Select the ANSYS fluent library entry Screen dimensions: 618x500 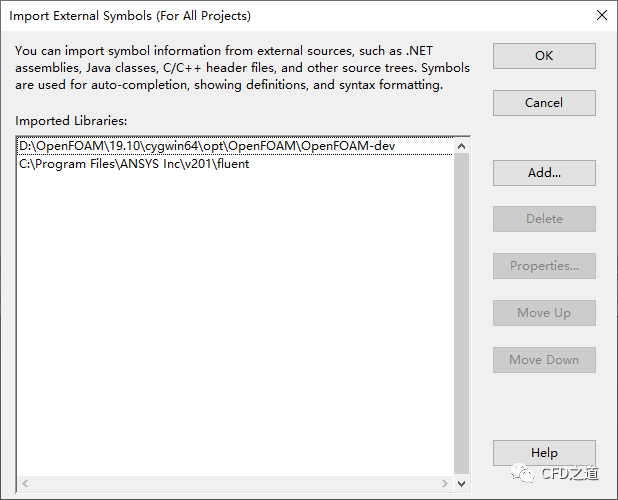coord(134,163)
